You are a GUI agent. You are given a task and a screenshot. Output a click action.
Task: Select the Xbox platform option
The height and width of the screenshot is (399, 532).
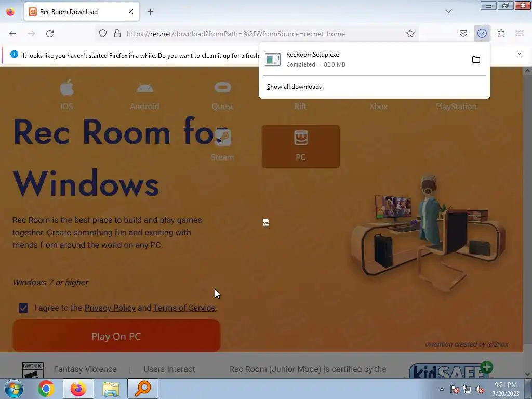(378, 106)
